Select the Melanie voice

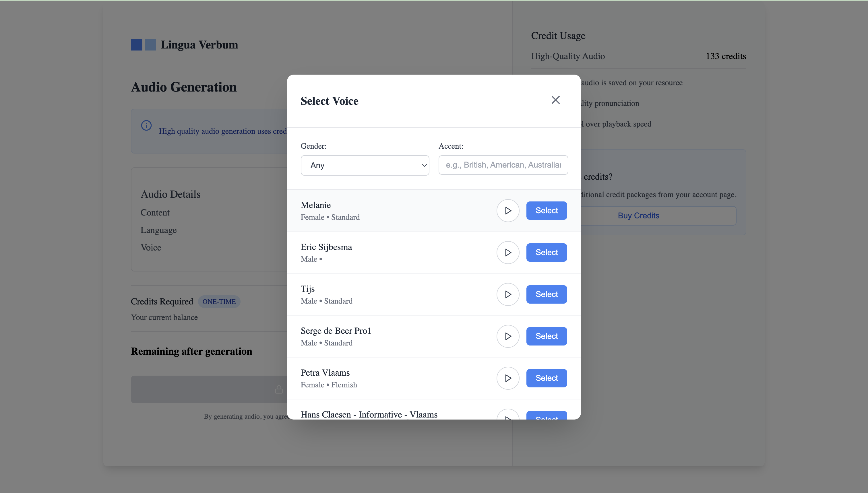(546, 211)
